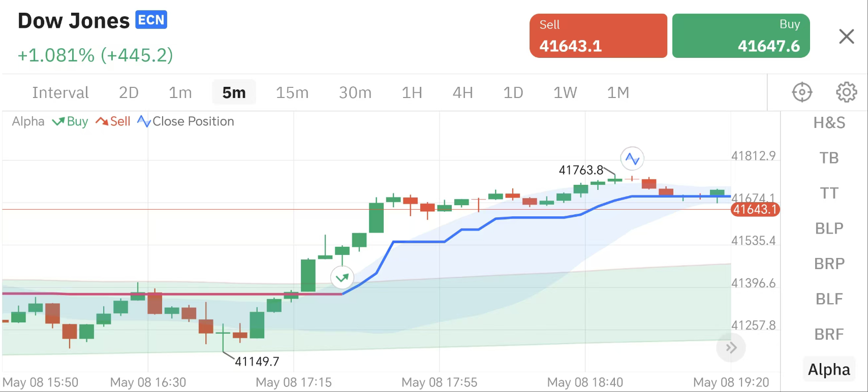Click the May 08 19:20 time label
868x392 pixels.
pyautogui.click(x=731, y=382)
